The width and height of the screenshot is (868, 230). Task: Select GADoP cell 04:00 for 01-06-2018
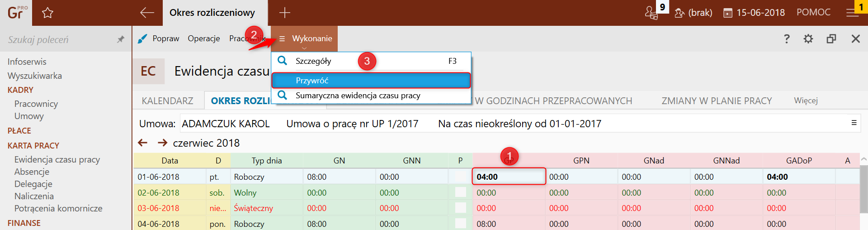tap(799, 177)
